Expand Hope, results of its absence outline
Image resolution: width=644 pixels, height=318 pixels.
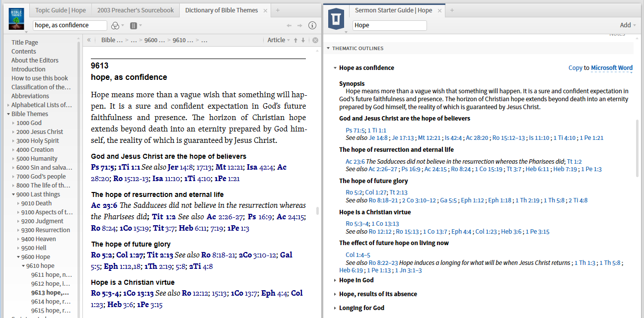click(x=335, y=294)
